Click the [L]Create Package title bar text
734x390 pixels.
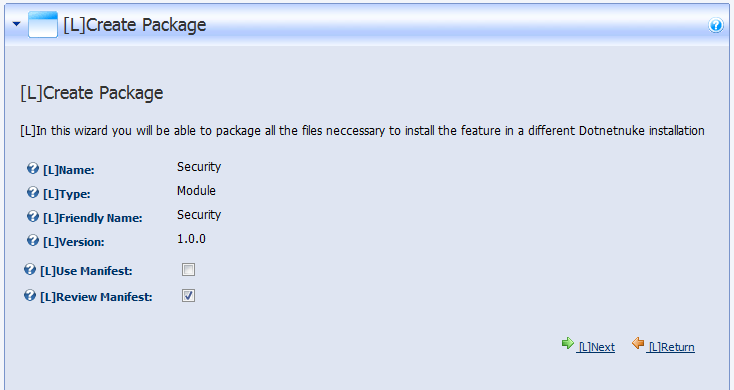click(x=135, y=25)
